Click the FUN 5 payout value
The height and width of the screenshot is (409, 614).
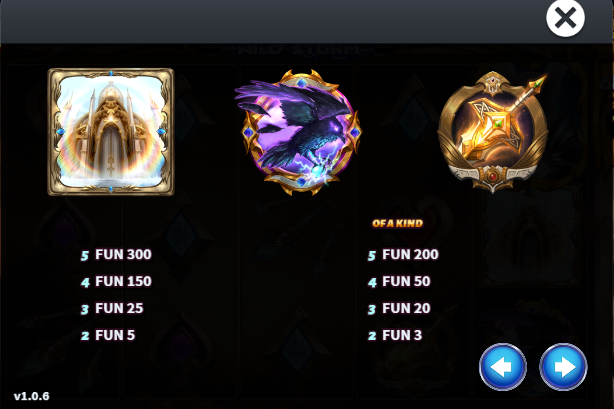pyautogui.click(x=115, y=335)
